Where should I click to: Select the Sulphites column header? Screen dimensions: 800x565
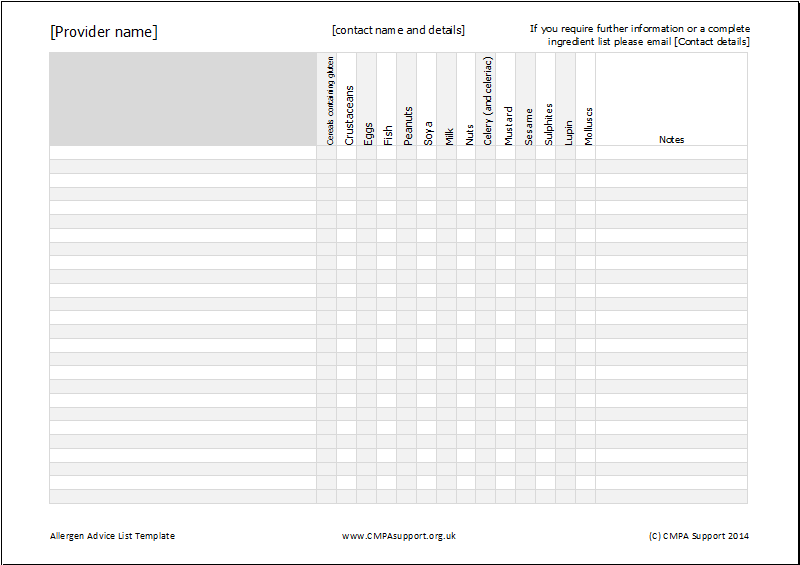(x=548, y=125)
